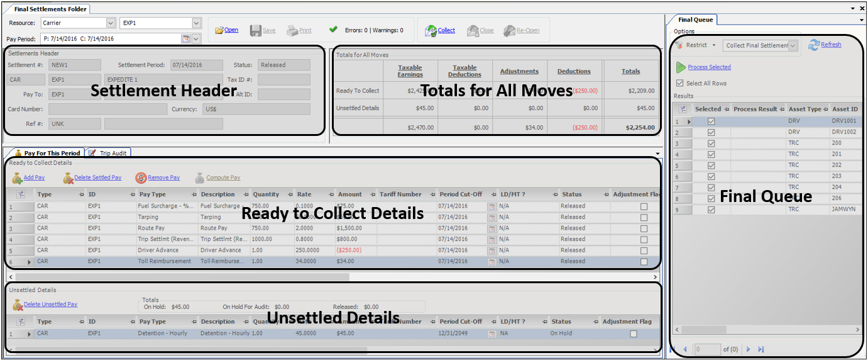Click the Open folder icon in toolbar
This screenshot has width=868, height=360.
click(219, 30)
